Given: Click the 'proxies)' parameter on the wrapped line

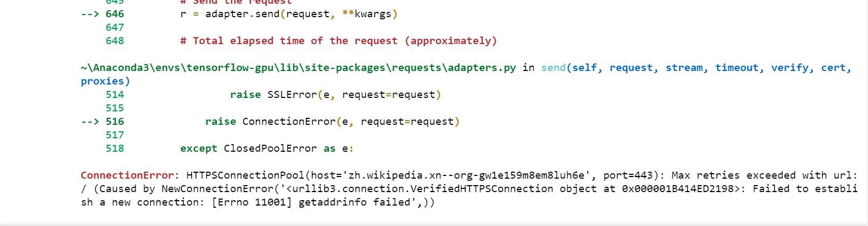Looking at the screenshot, I should (106, 81).
